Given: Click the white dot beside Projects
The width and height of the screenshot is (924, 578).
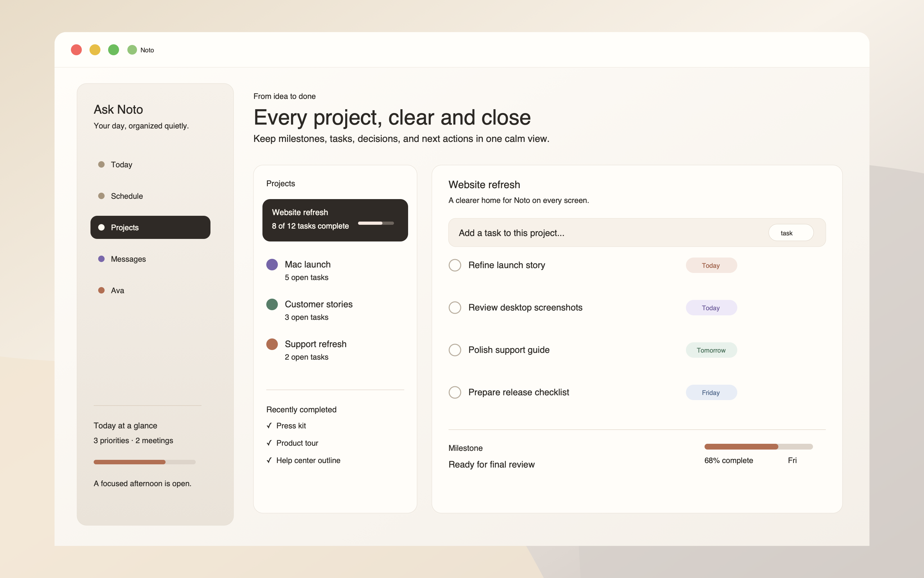Looking at the screenshot, I should [101, 227].
